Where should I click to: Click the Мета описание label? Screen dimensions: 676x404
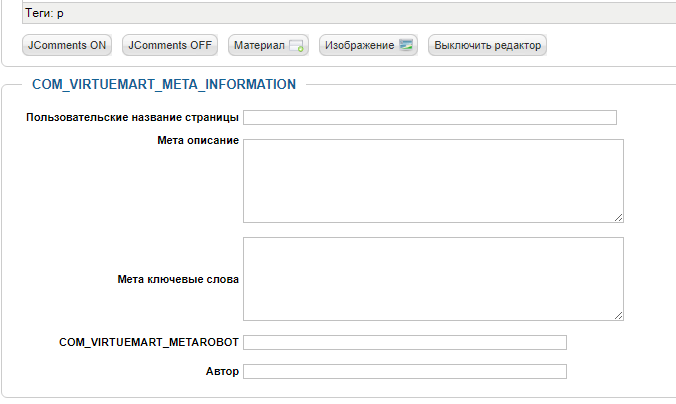[198, 140]
